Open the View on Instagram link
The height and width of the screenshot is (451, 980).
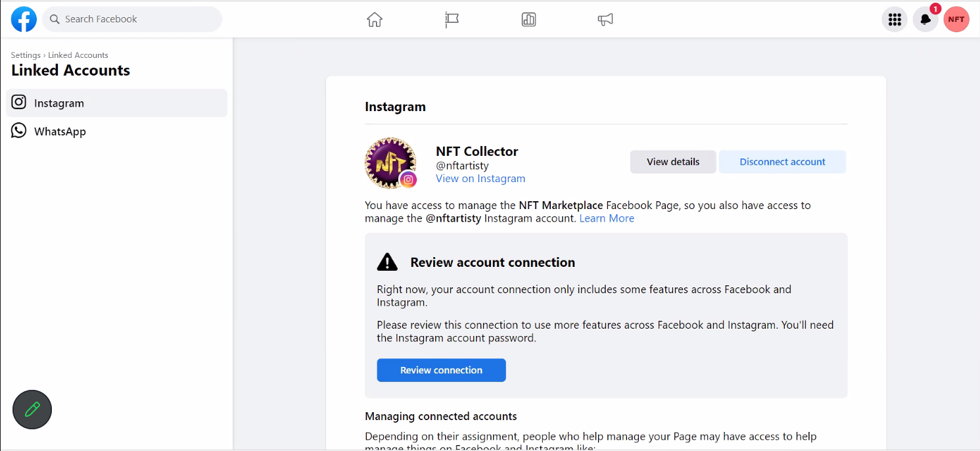480,179
